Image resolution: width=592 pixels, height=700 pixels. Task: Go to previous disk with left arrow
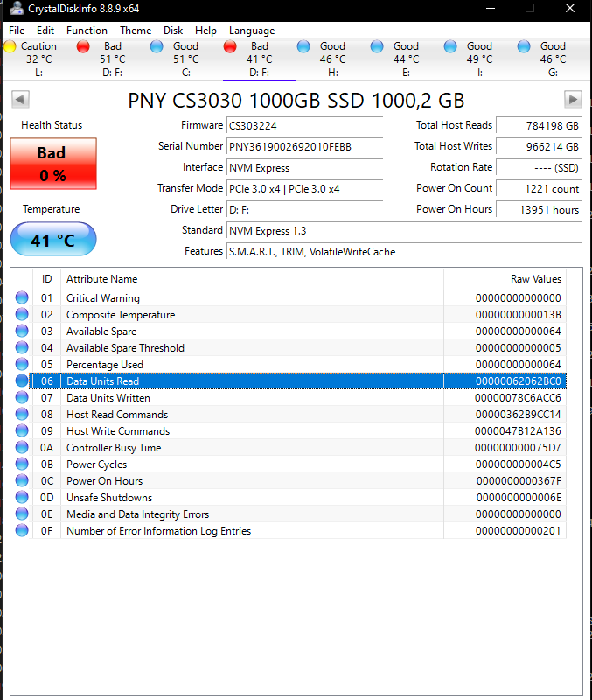tap(20, 99)
